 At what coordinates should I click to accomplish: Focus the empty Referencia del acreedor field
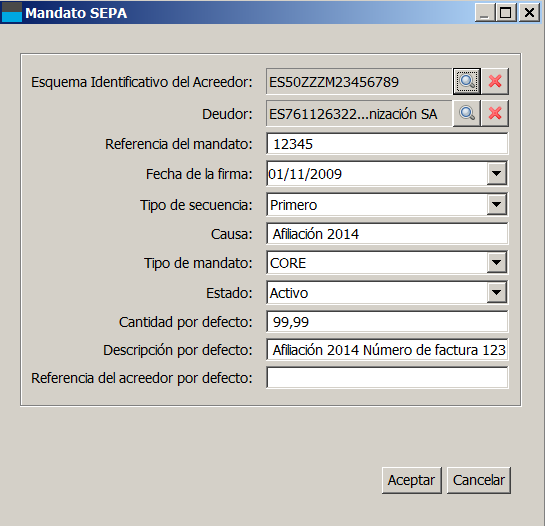[x=387, y=378]
